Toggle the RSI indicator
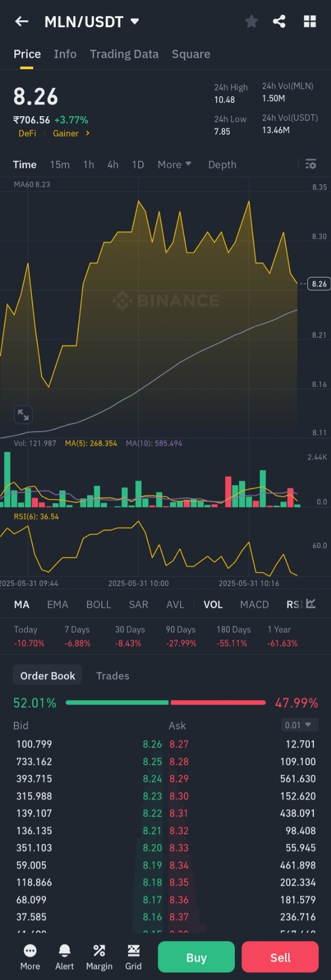The width and height of the screenshot is (331, 980). tap(294, 604)
